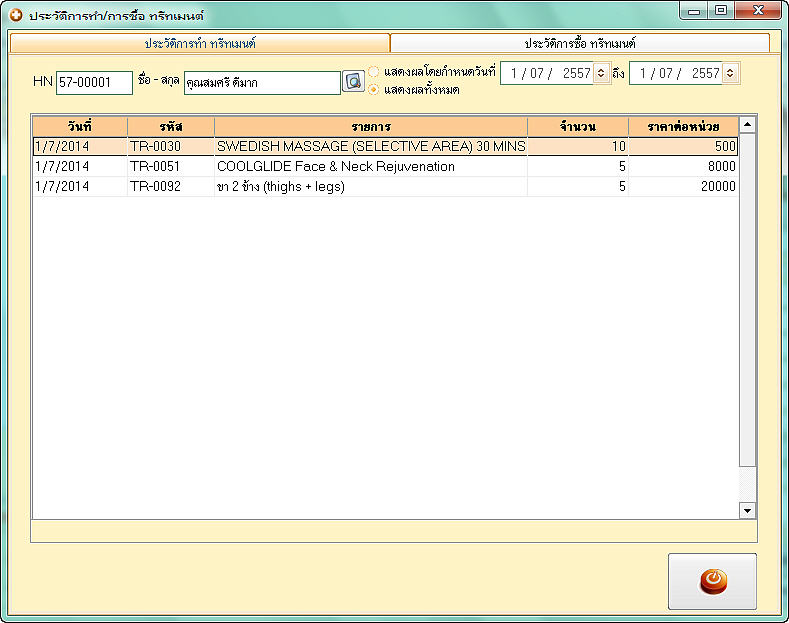
Task: Sort by the รายการ column header
Action: click(x=371, y=126)
